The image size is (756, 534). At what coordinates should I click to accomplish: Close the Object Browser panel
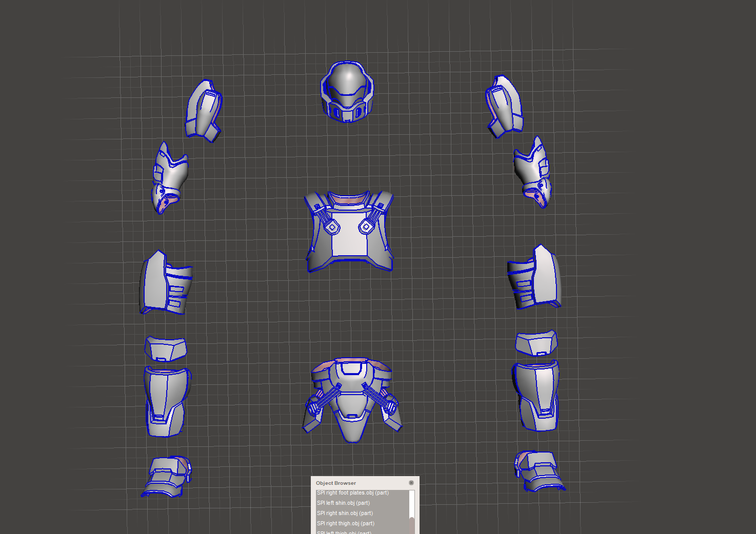411,483
